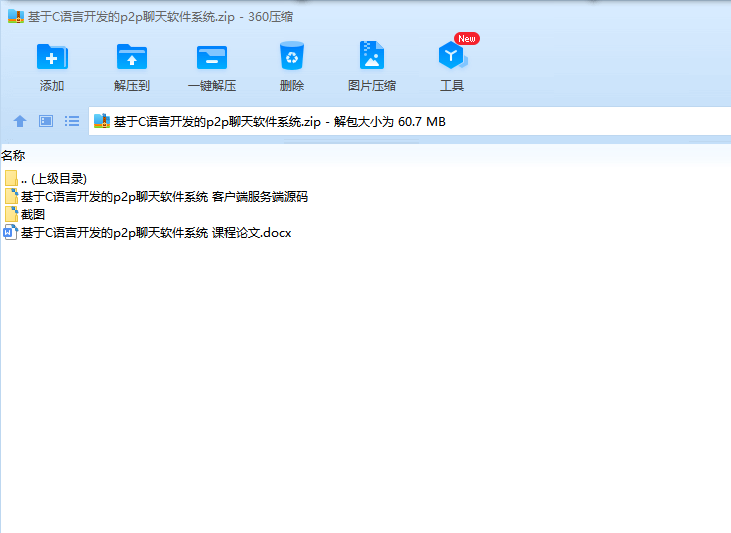Select the folder name 客户端服务端源码
This screenshot has height=533, width=731.
point(164,196)
